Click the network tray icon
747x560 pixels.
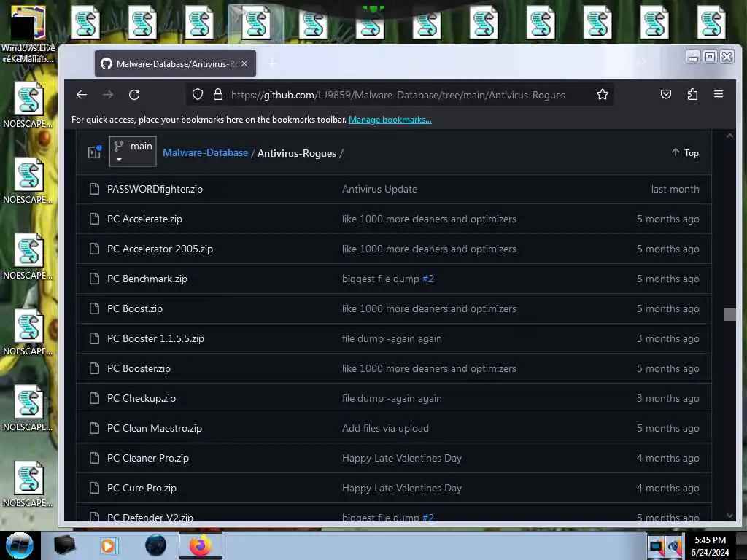coord(656,545)
